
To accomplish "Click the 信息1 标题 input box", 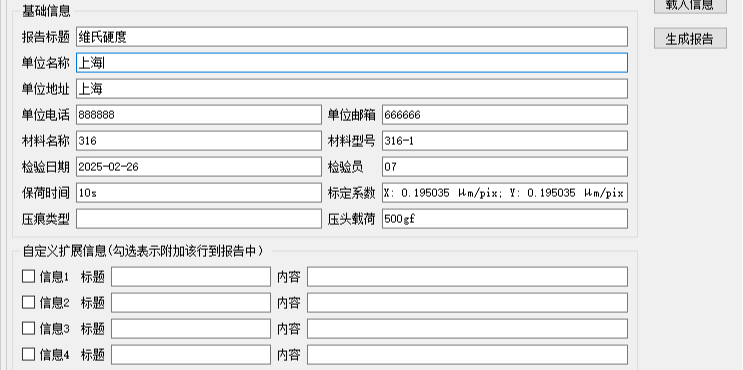I will click(x=191, y=277).
